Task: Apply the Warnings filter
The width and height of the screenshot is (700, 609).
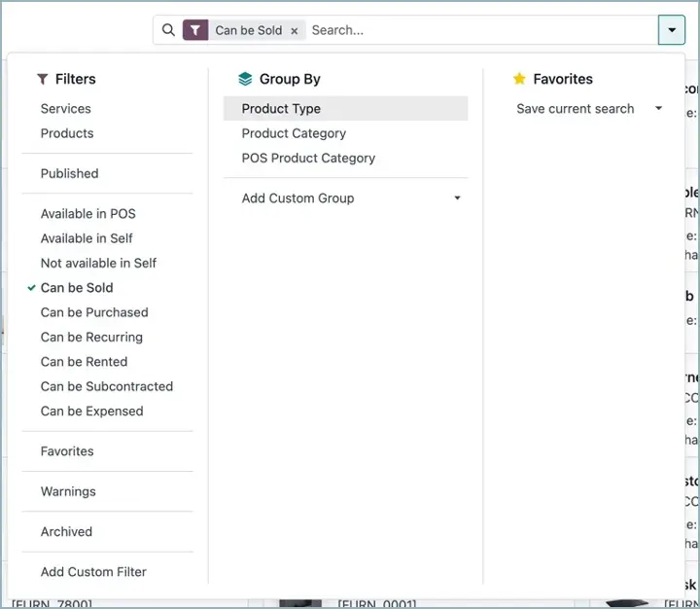Action: 68,491
